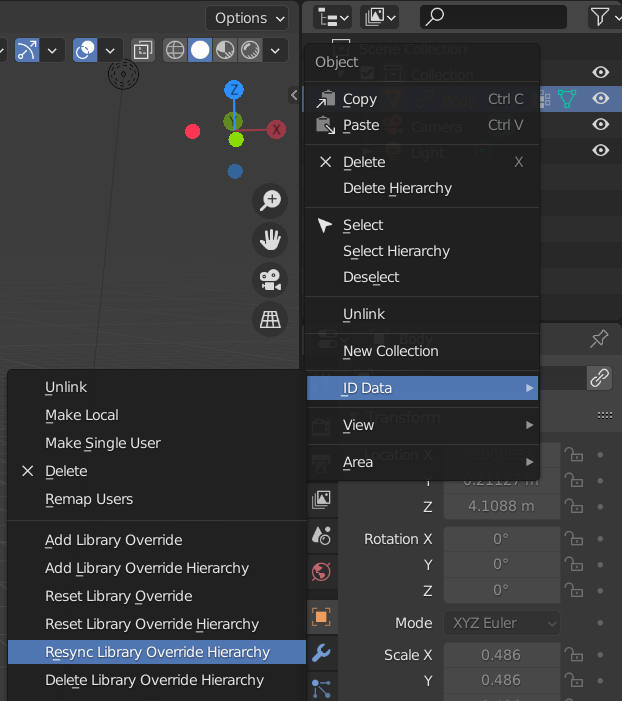
Task: Choose Copy from Object menu
Action: [421, 99]
